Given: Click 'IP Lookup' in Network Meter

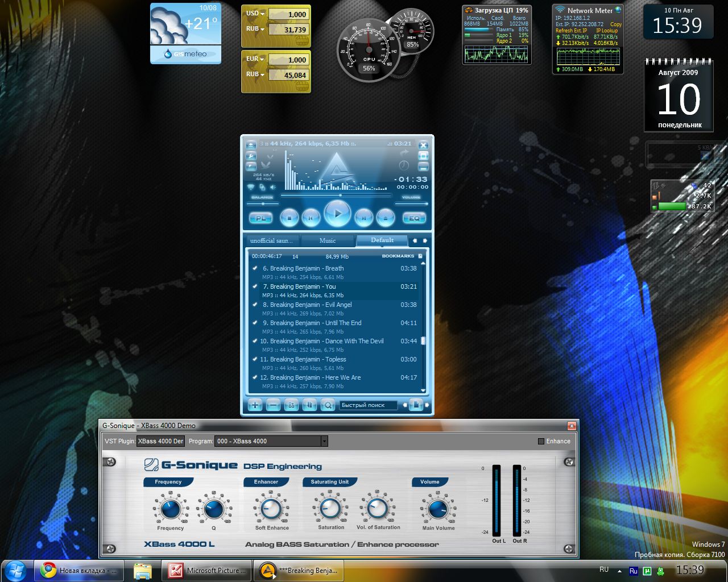Looking at the screenshot, I should pyautogui.click(x=607, y=31).
